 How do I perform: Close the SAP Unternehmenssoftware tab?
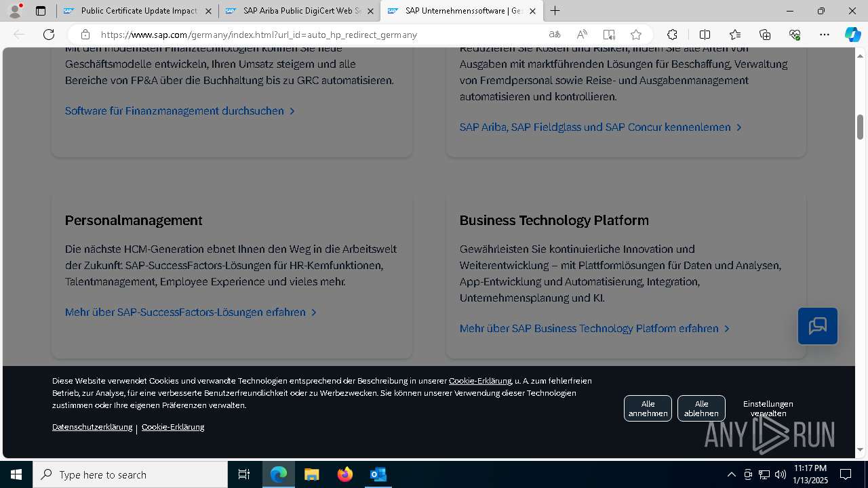[532, 11]
